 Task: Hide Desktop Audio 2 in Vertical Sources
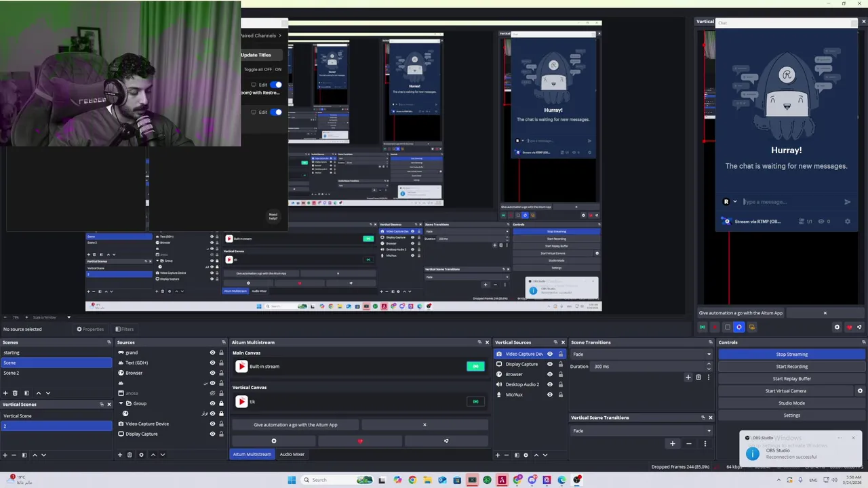[550, 384]
